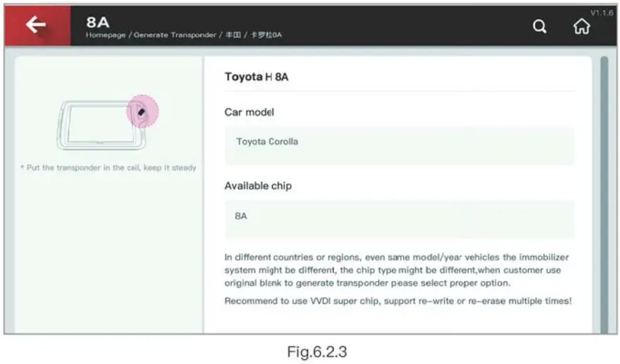Click the 8A page title
The width and height of the screenshot is (620, 364).
point(98,21)
